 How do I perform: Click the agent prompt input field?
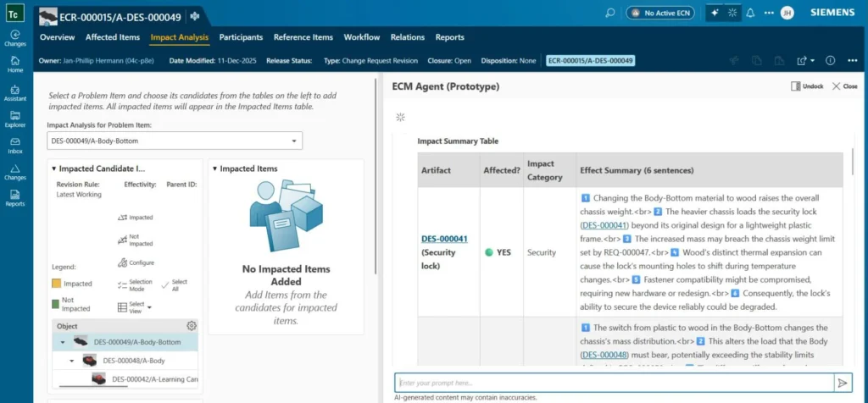614,383
